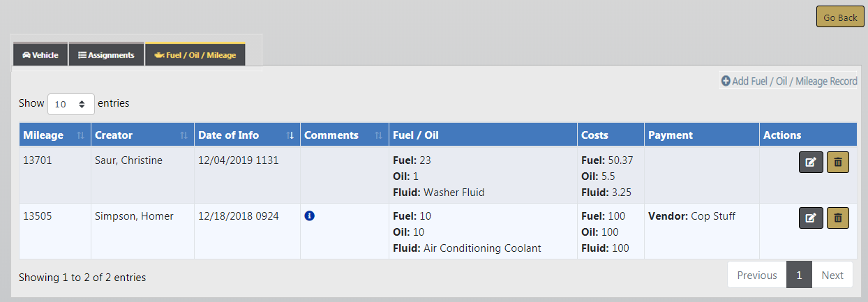Click the Go Back button
The image size is (868, 302).
tap(839, 17)
